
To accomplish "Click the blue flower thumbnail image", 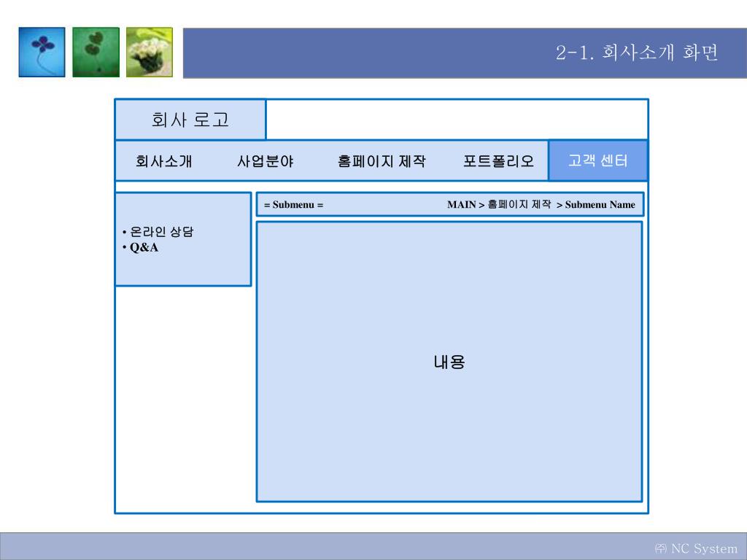I will (x=42, y=52).
